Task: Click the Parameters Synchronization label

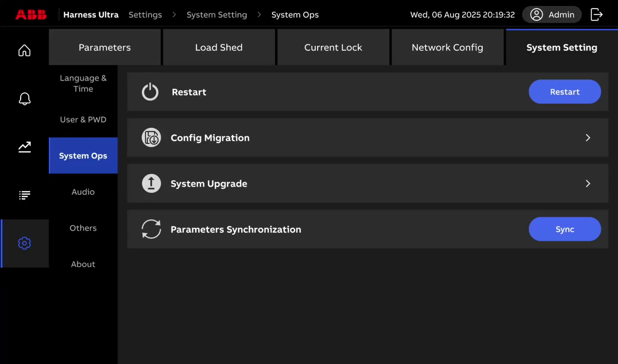Action: point(236,229)
